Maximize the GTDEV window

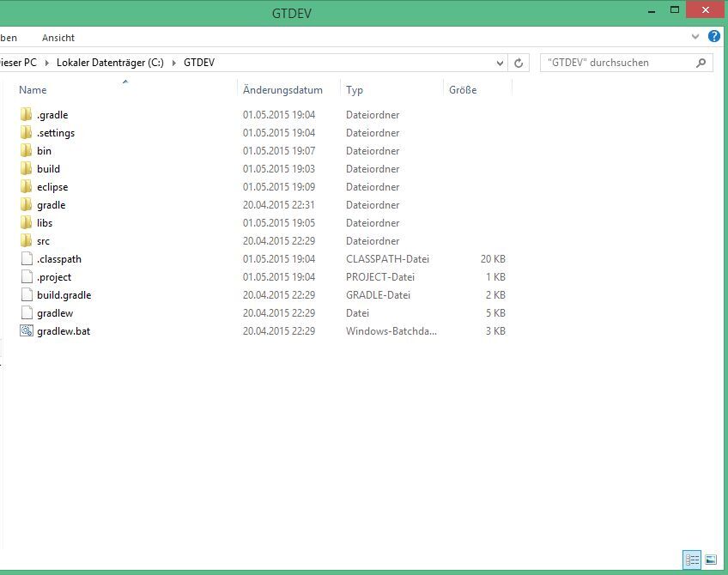click(675, 9)
